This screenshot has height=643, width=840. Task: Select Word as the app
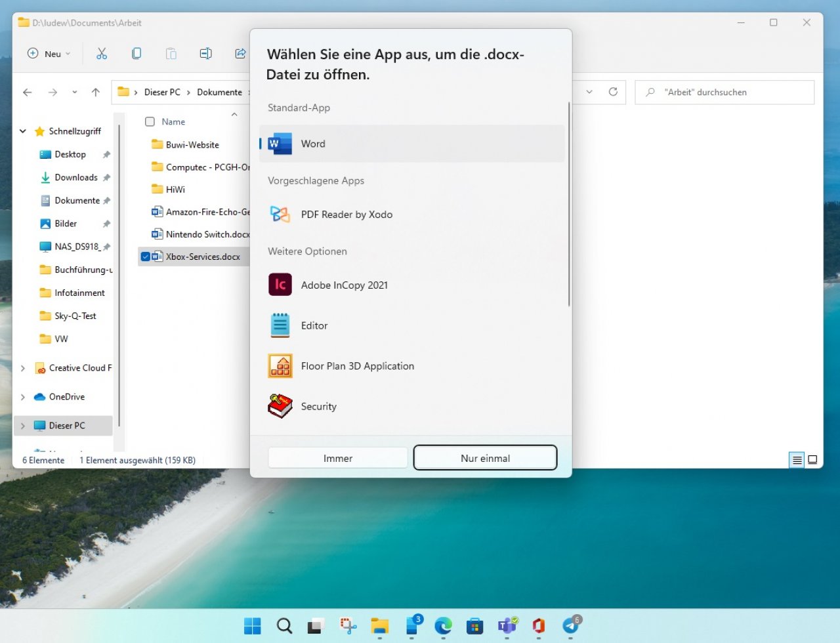click(412, 144)
